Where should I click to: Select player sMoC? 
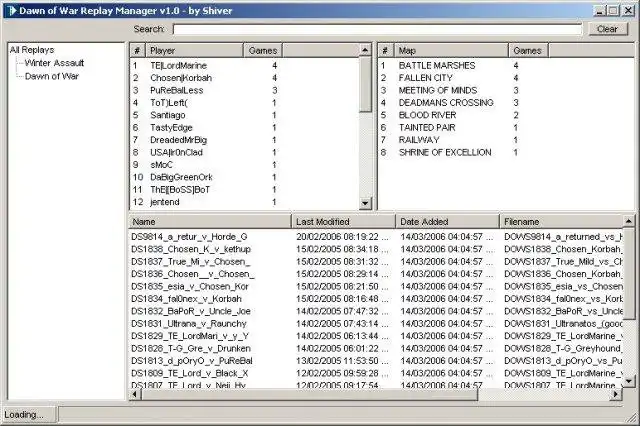point(161,165)
